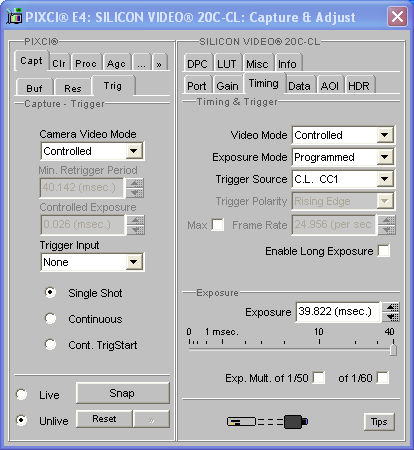Open the ... overflow tab
414x450 pixels.
pyautogui.click(x=141, y=63)
